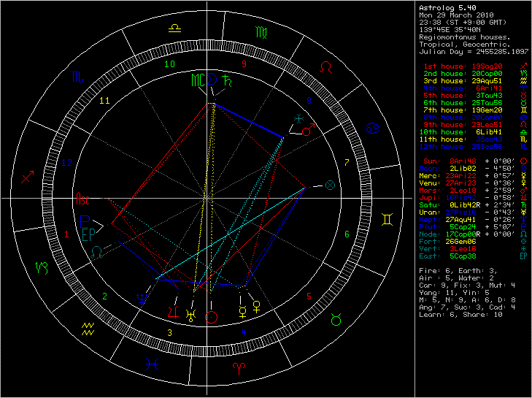The image size is (532, 398).
Task: Click house number 9 in the wheel
Action: pyautogui.click(x=244, y=64)
